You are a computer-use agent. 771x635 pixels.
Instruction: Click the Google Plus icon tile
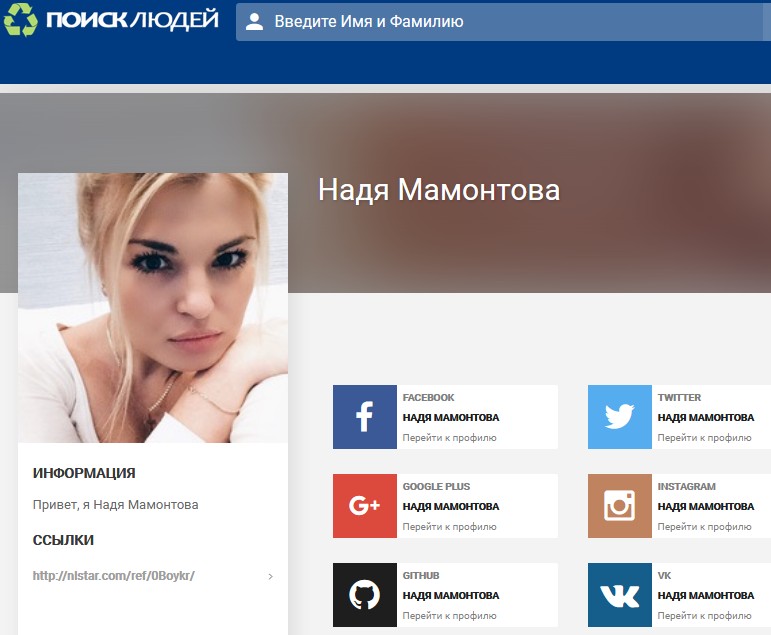pos(365,506)
